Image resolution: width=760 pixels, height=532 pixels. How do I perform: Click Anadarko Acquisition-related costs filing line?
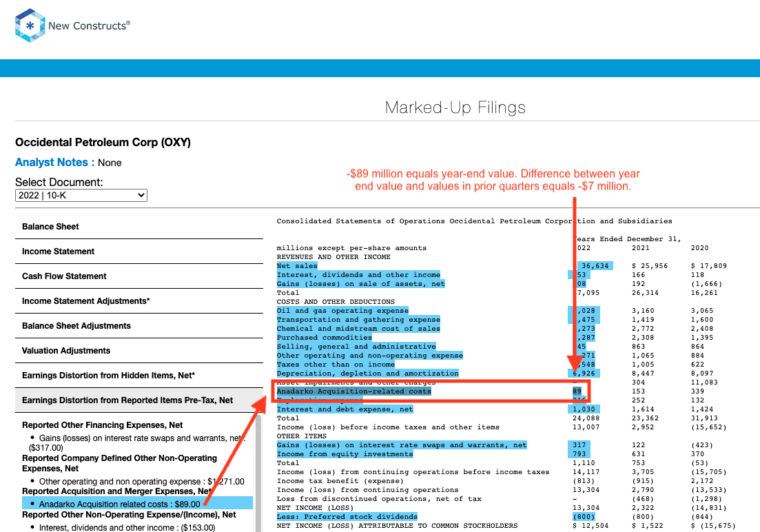pyautogui.click(x=354, y=391)
